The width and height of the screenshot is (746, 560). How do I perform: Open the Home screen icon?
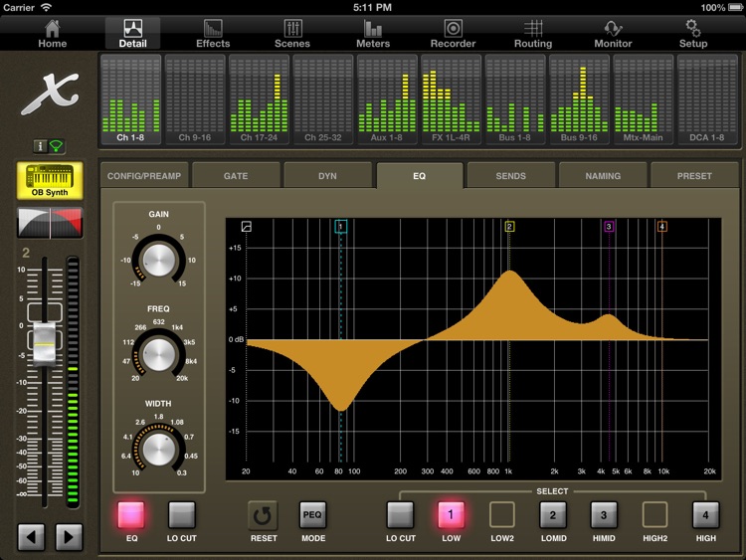52,33
